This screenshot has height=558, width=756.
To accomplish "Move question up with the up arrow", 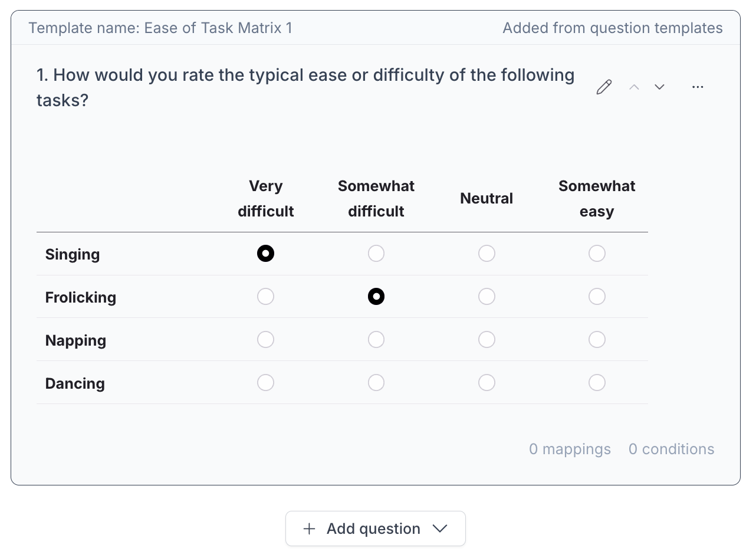I will click(x=634, y=87).
